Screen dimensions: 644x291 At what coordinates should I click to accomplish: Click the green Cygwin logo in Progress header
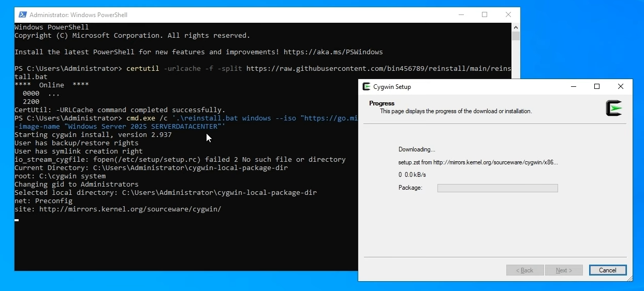[x=613, y=108]
